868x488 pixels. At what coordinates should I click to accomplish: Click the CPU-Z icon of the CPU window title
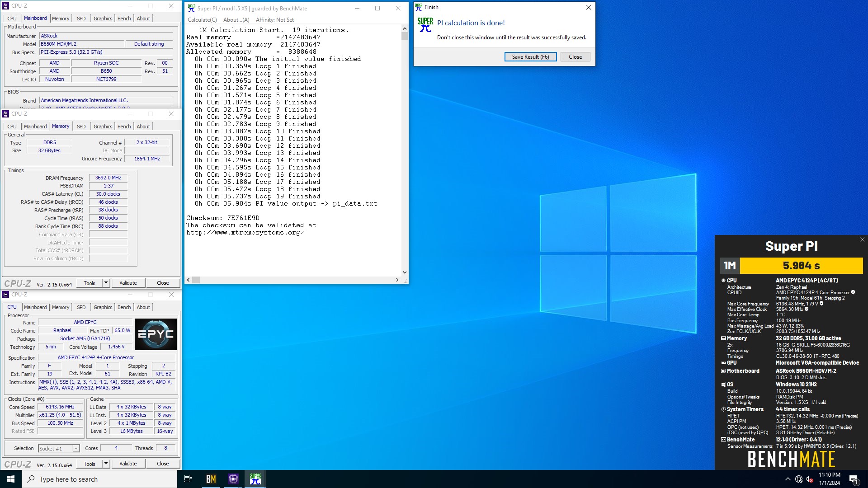(5, 295)
